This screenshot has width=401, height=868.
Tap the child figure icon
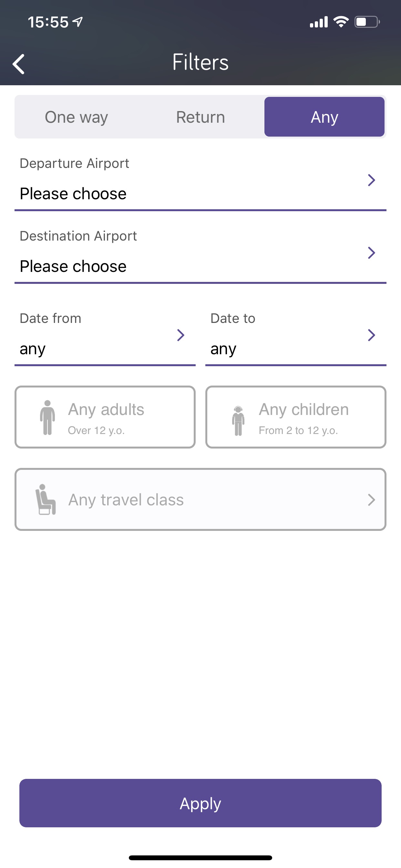tap(238, 420)
